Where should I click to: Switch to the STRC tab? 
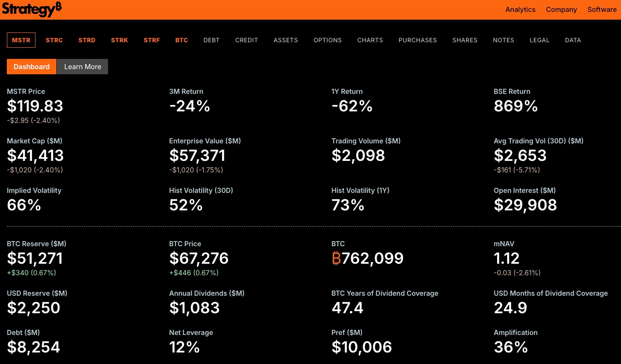tap(54, 40)
